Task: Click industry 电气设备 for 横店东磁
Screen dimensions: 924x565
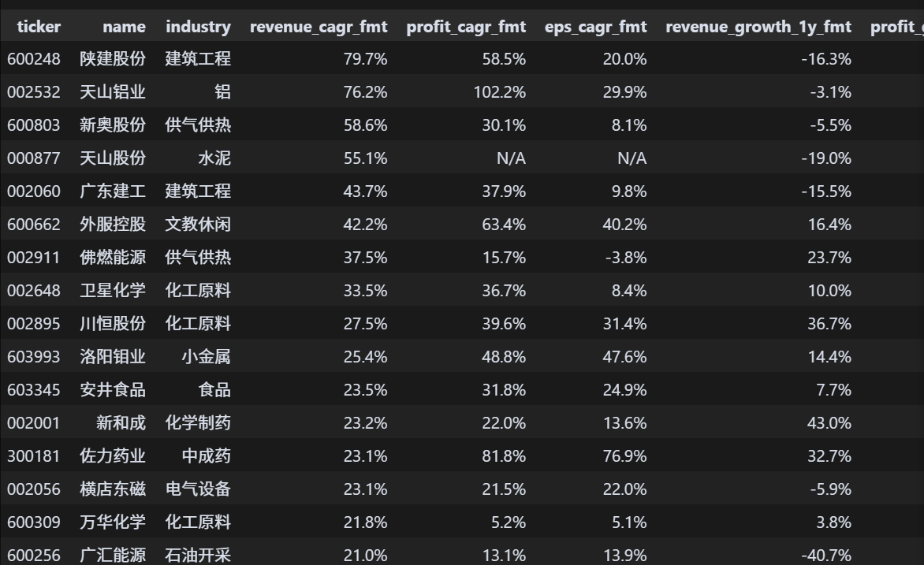Action: point(198,489)
